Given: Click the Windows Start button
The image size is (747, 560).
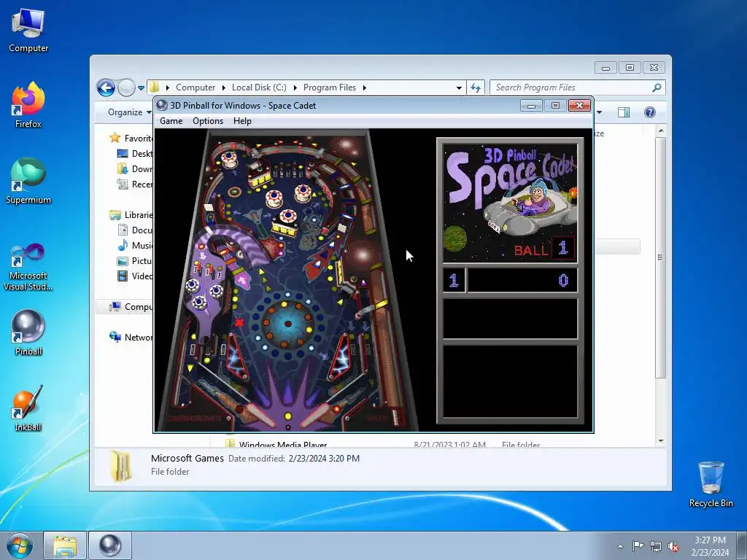Looking at the screenshot, I should [19, 545].
